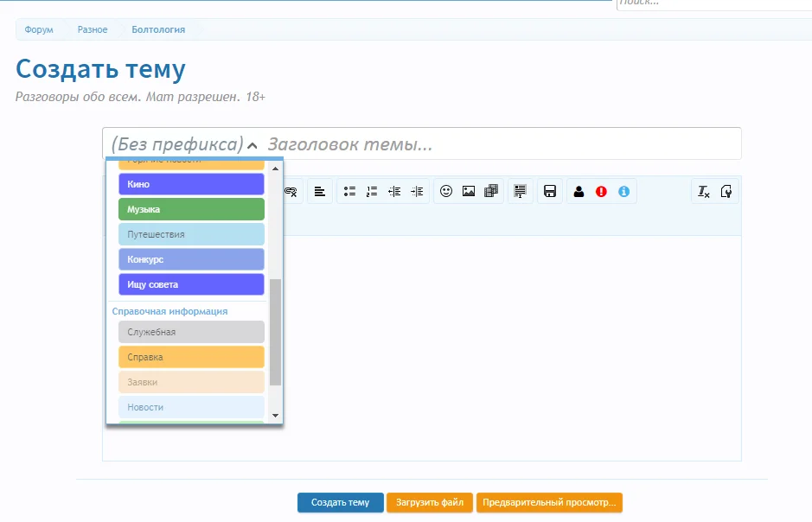Viewport: 812px width, 522px height.
Task: Focus the 'Заголовок темы...' title field
Action: point(502,144)
